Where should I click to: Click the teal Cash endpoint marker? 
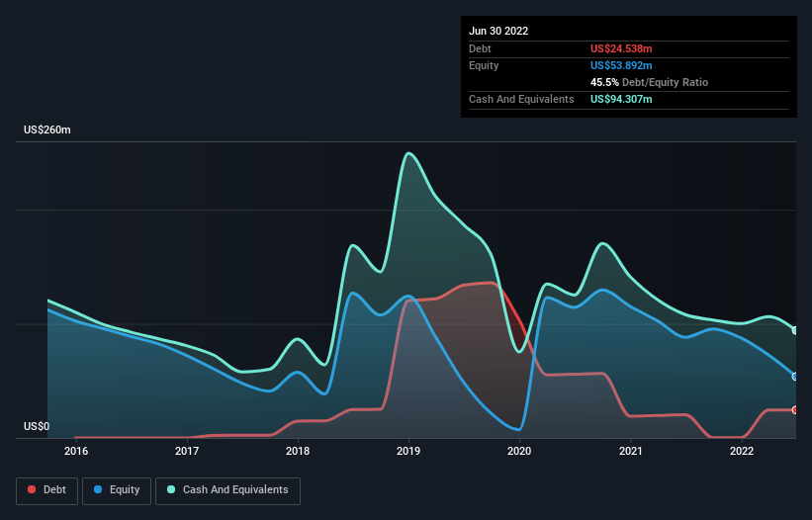pos(795,330)
